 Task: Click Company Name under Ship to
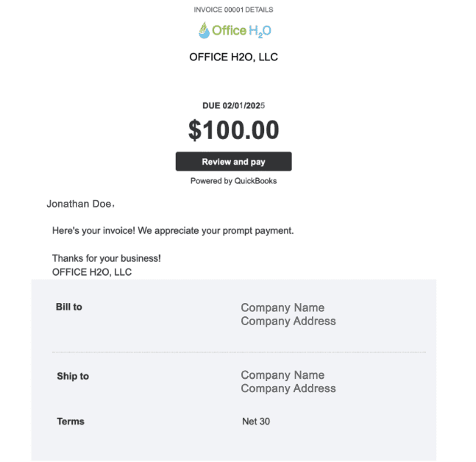(283, 375)
